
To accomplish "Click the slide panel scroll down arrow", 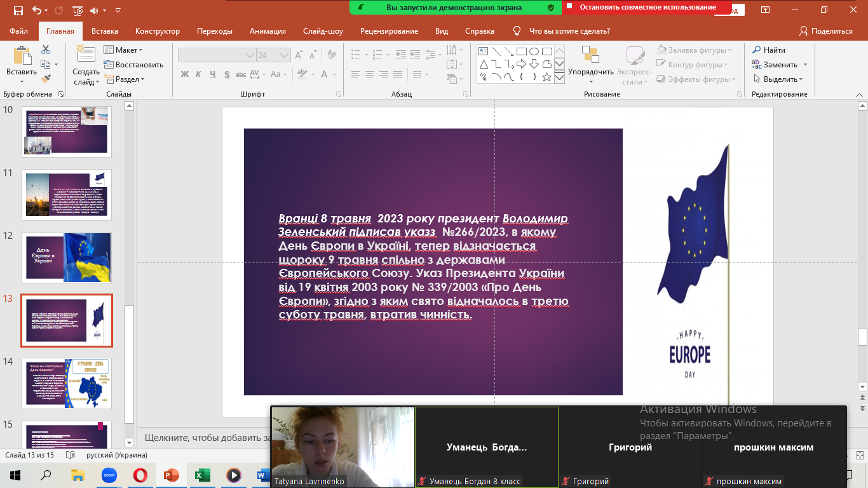I will 130,442.
